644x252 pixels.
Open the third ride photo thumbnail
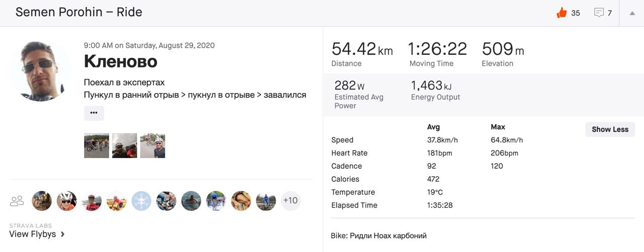(152, 145)
